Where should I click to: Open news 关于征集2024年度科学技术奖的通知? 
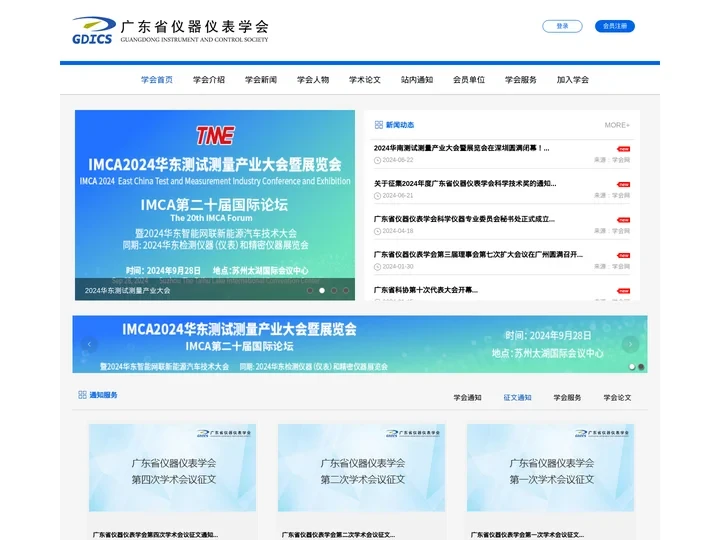[465, 183]
